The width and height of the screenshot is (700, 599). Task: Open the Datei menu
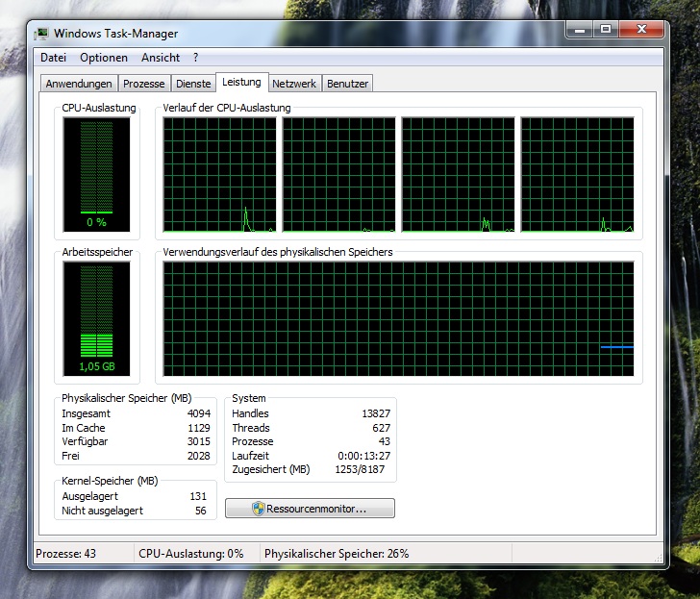click(x=53, y=58)
